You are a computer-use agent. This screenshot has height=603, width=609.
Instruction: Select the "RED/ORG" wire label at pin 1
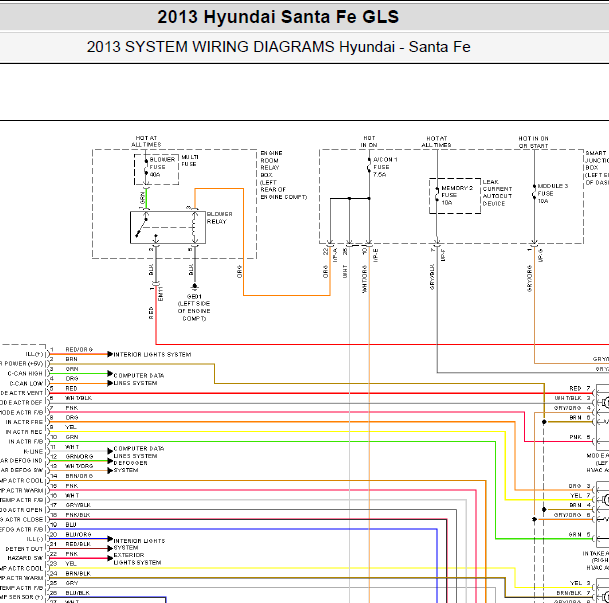(79, 349)
